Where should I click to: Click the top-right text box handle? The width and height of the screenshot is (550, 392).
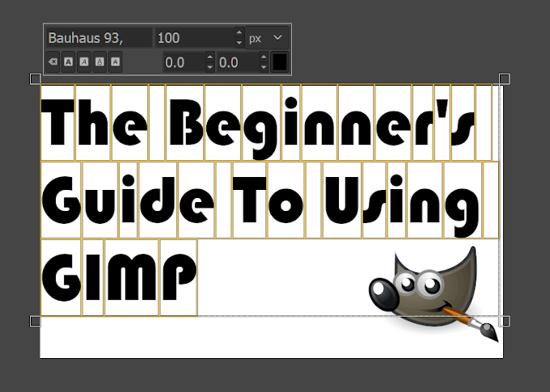coord(505,78)
